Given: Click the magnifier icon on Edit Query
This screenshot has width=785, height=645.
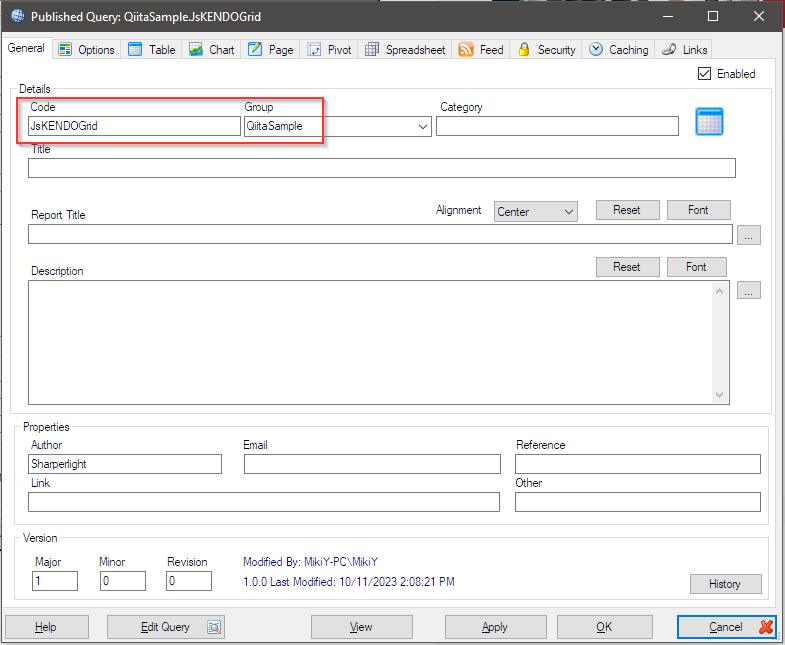Looking at the screenshot, I should (214, 627).
